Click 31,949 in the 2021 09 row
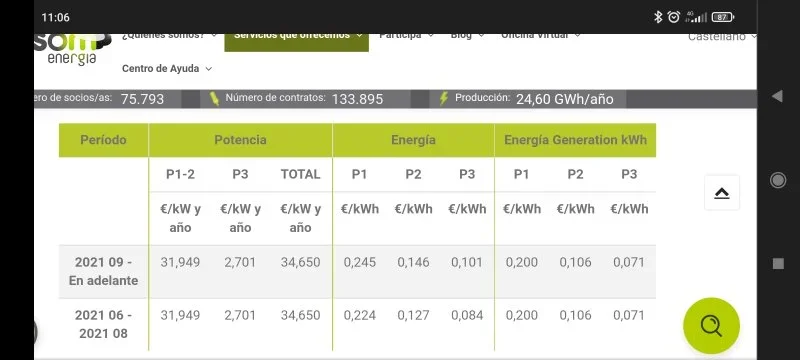The image size is (800, 360). coord(180,262)
